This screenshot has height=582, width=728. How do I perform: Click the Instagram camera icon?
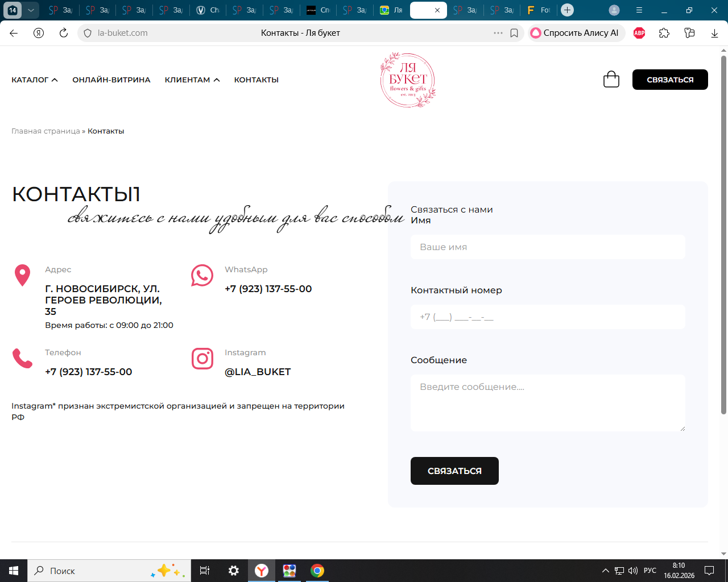pyautogui.click(x=202, y=359)
